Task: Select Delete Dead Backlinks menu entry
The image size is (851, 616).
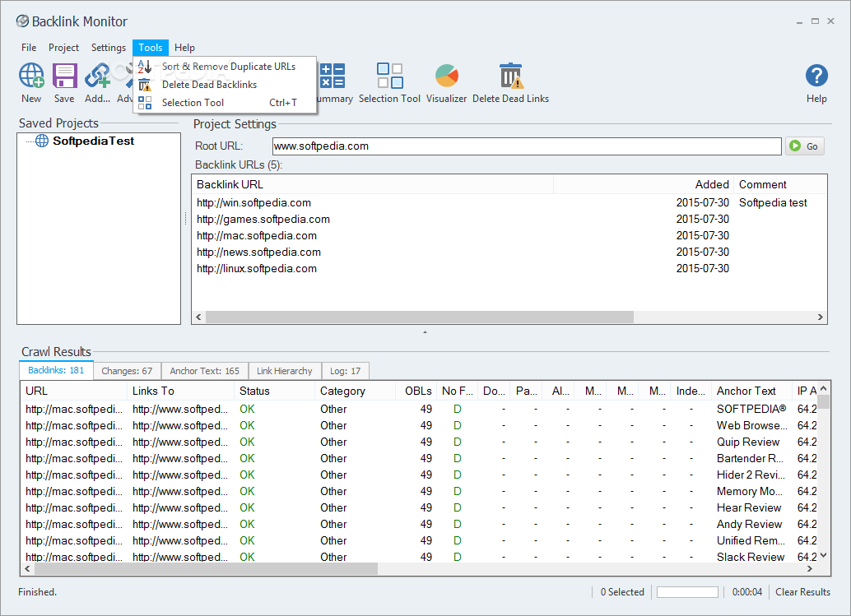Action: click(x=209, y=85)
